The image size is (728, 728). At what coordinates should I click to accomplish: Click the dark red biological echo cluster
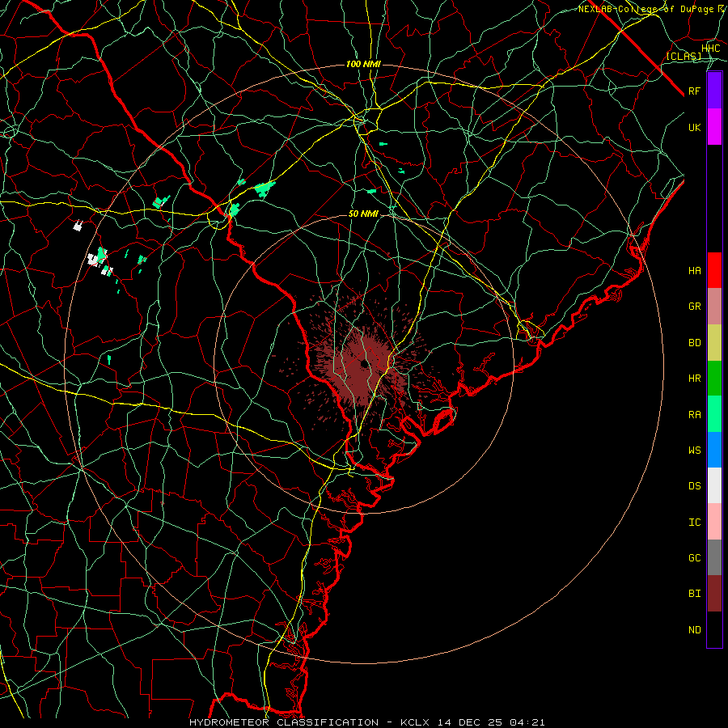(x=363, y=366)
